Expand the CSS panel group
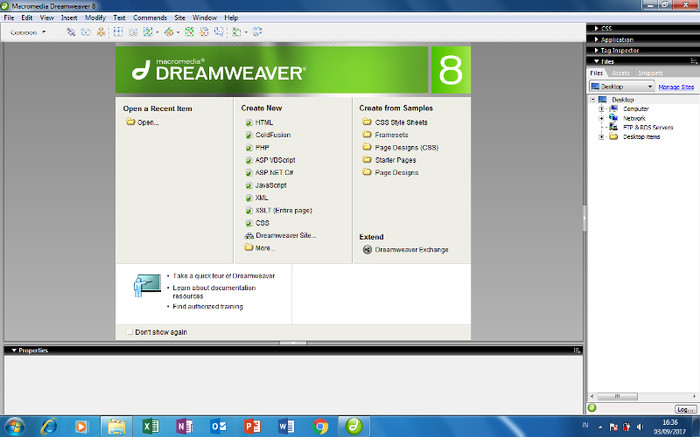The image size is (700, 437). (x=596, y=28)
